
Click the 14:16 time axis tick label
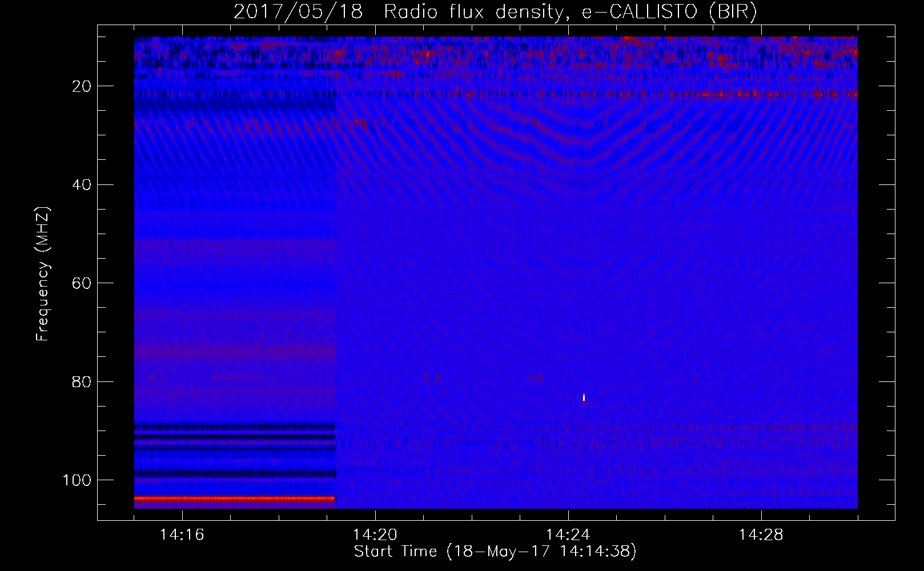[x=182, y=535]
